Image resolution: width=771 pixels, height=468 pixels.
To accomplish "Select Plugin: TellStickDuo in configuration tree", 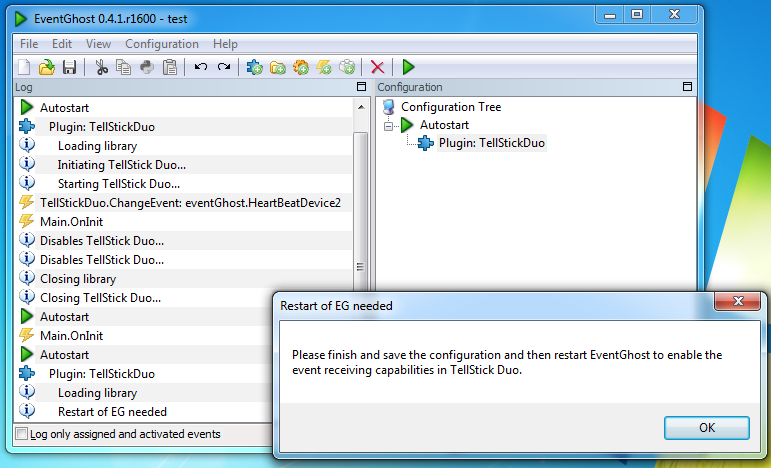I will [491, 143].
